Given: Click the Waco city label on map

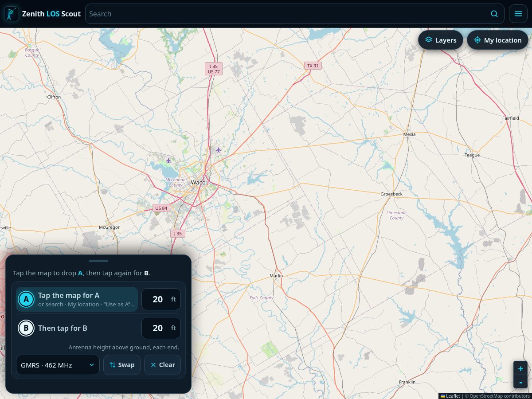Looking at the screenshot, I should (198, 183).
